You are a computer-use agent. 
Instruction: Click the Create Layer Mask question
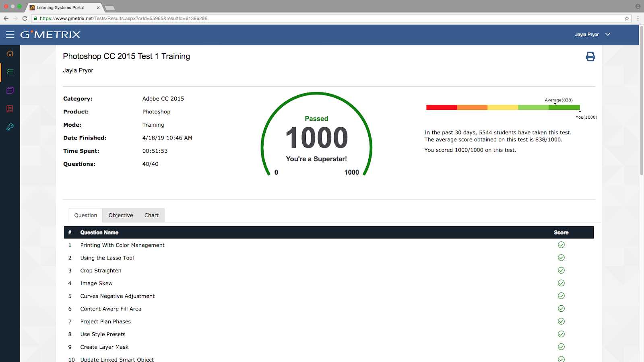[104, 347]
